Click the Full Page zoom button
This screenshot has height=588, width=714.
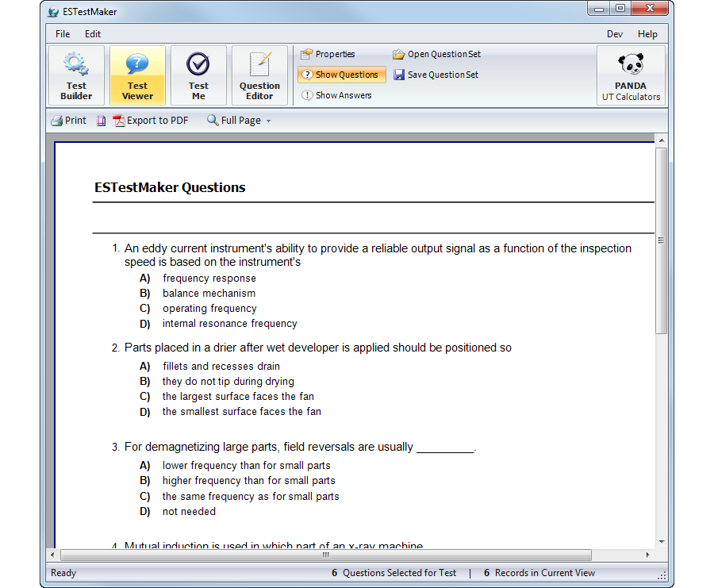pyautogui.click(x=234, y=121)
